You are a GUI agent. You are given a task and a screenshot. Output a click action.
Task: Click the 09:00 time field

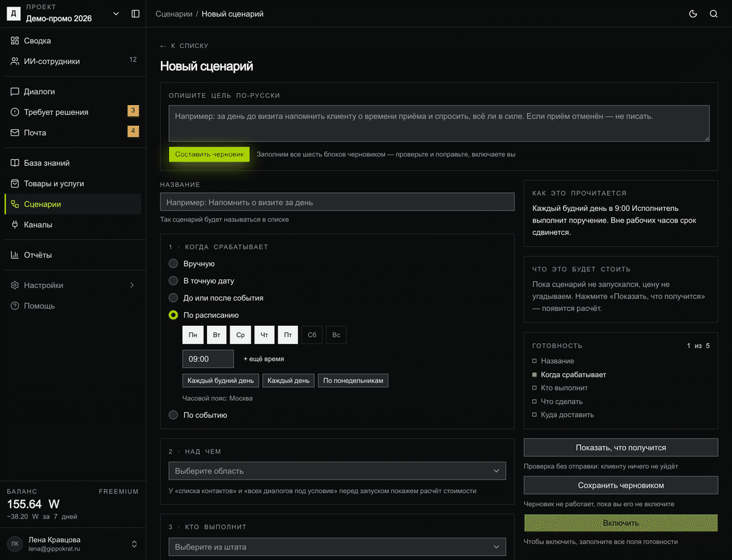point(208,359)
